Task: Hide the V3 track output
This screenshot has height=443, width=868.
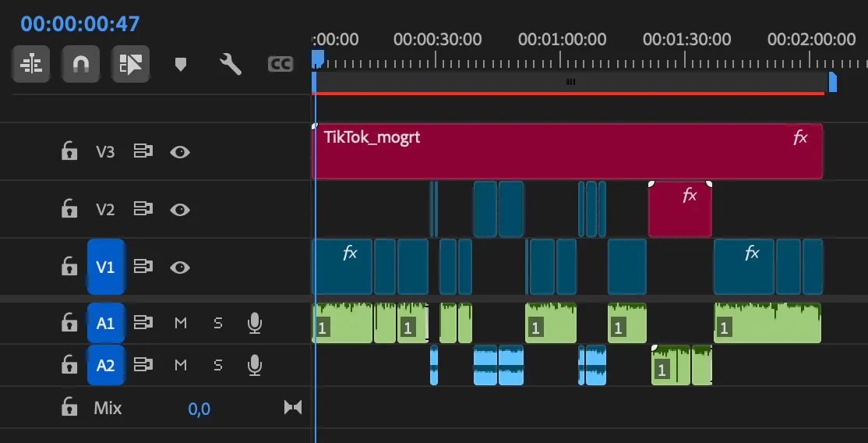Action: coord(180,151)
